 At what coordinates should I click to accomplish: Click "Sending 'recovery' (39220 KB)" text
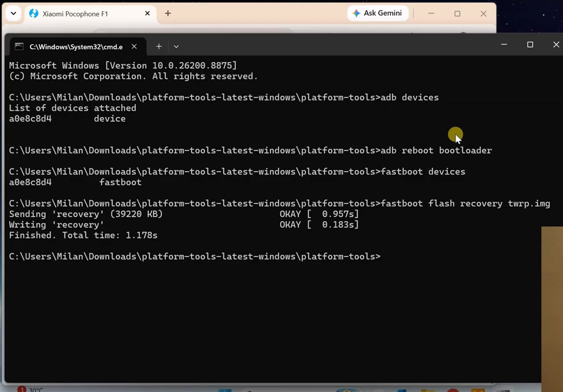click(86, 214)
